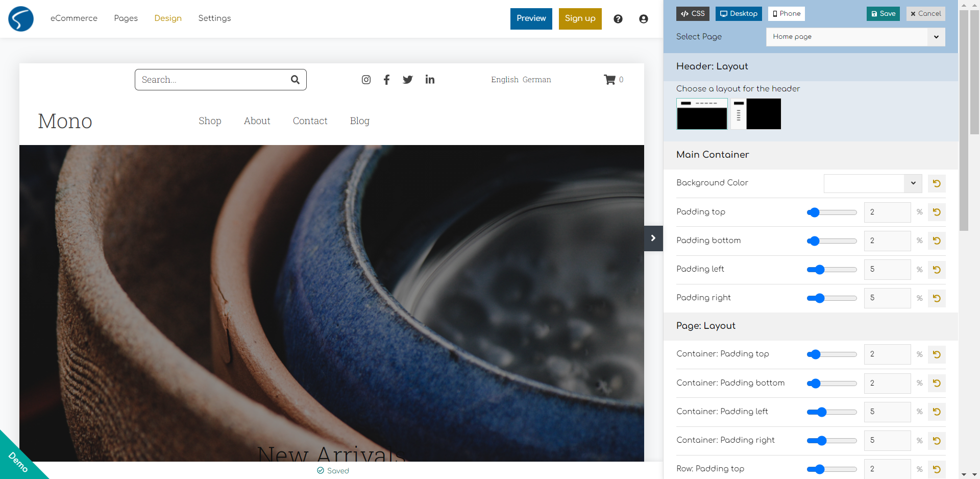Reset Padding bottom value
The height and width of the screenshot is (479, 980).
(x=937, y=241)
